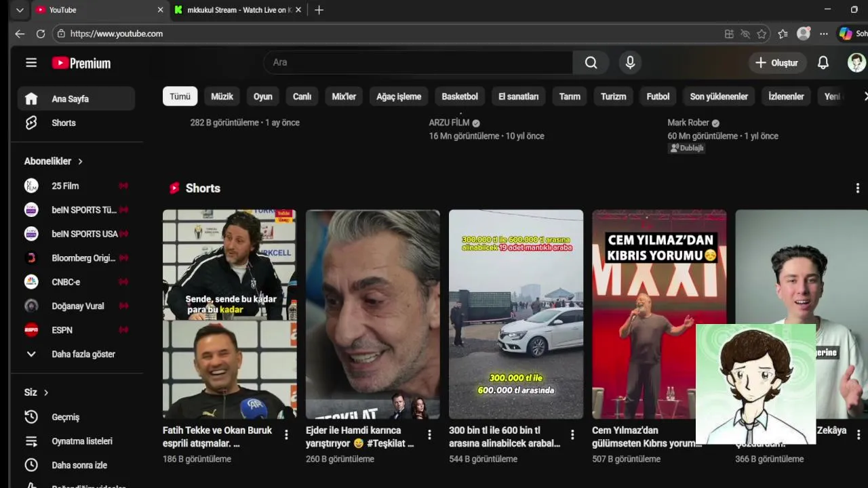Play the white car 300.000 tl short

click(x=516, y=314)
